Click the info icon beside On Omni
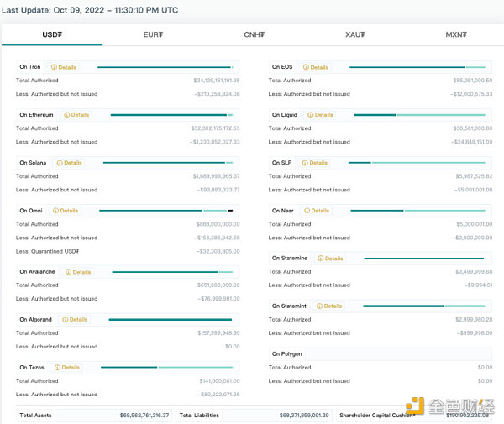The image size is (504, 424). point(55,211)
